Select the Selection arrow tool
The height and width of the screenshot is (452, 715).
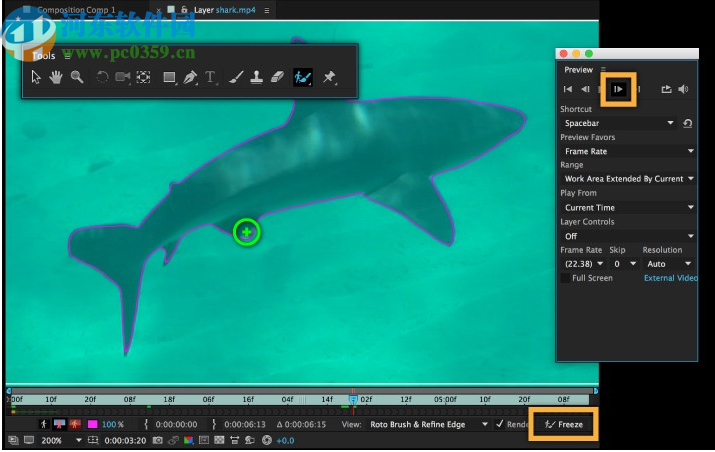point(37,77)
